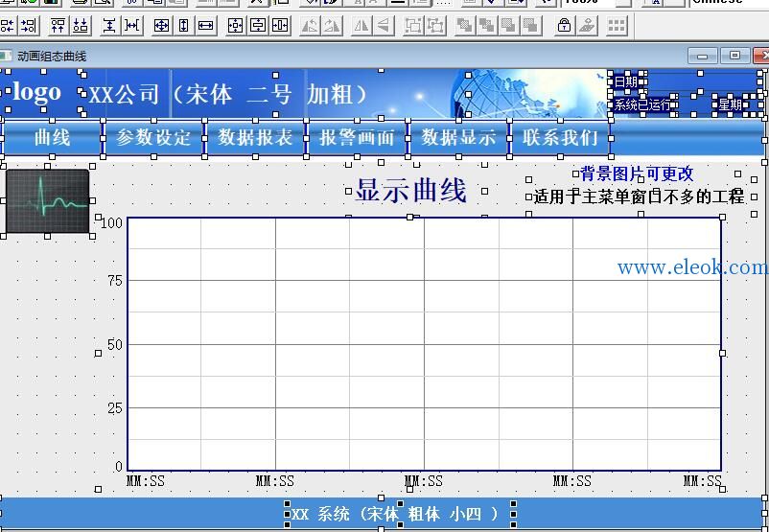Apply equal horizontal spacing to objects
Viewport: 769px width, 532px height.
pos(132,26)
